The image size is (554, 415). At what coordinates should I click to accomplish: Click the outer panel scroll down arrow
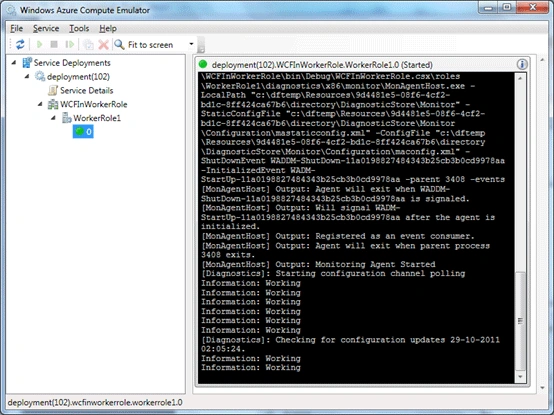(542, 388)
